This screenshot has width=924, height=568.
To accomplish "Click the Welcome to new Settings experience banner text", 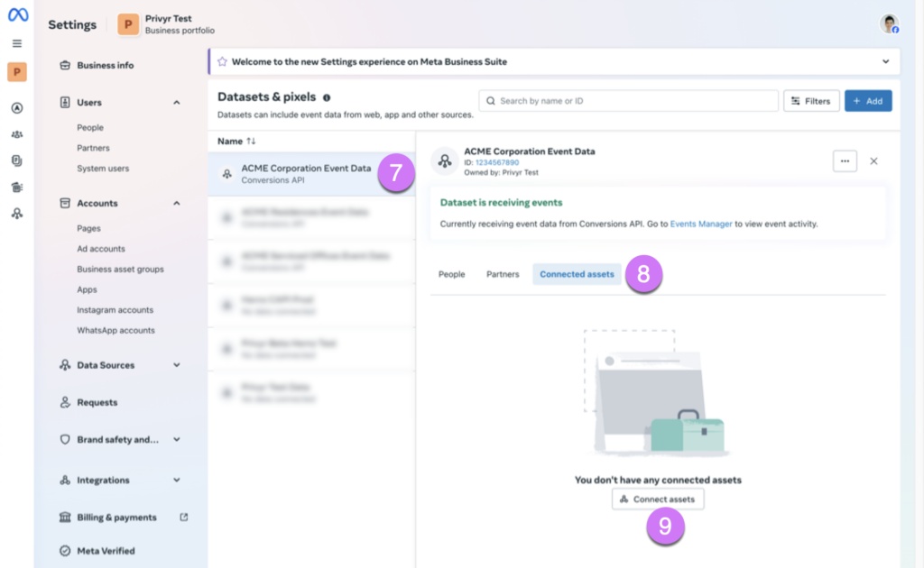I will click(369, 62).
